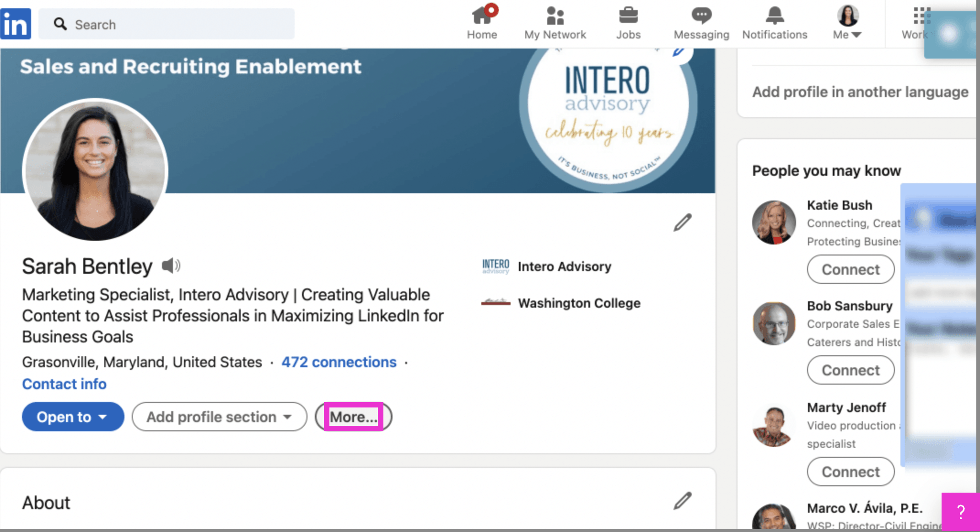Image resolution: width=980 pixels, height=532 pixels.
Task: Click the Washington College logo icon
Action: pyautogui.click(x=495, y=302)
